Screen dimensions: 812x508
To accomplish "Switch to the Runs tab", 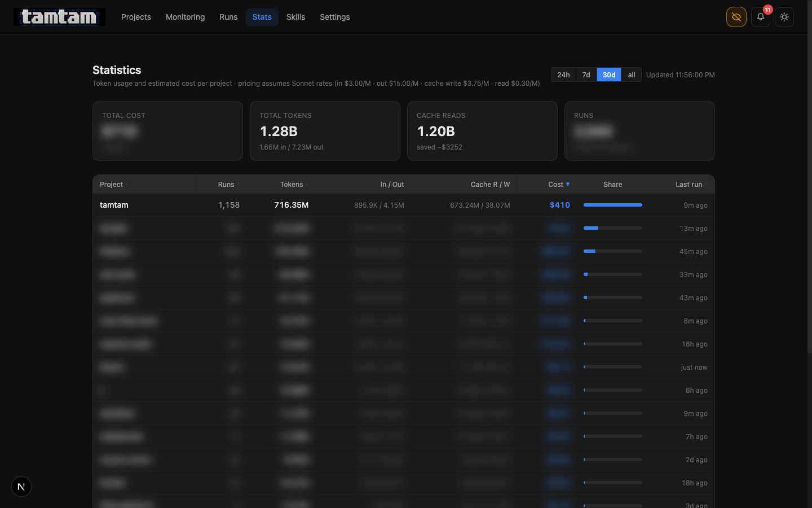I will coord(228,17).
